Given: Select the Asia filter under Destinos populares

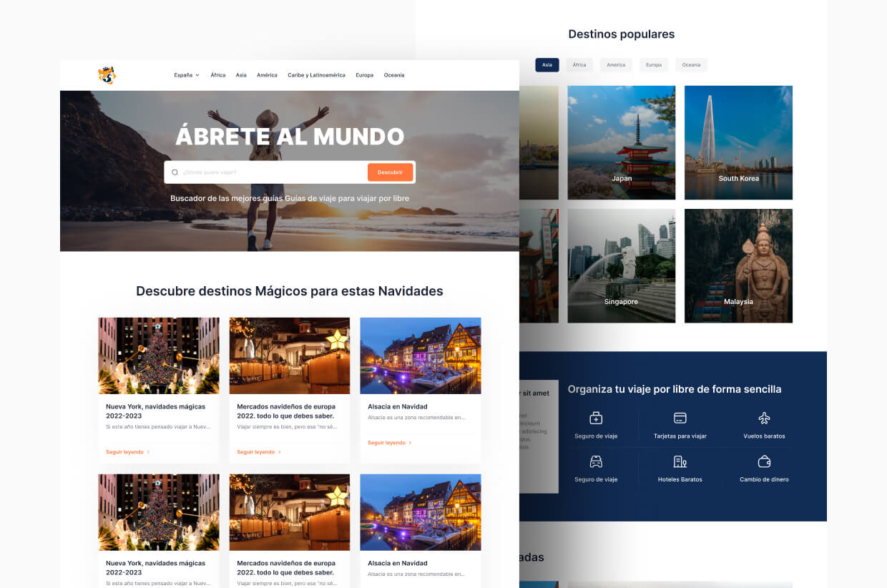Looking at the screenshot, I should pyautogui.click(x=547, y=65).
